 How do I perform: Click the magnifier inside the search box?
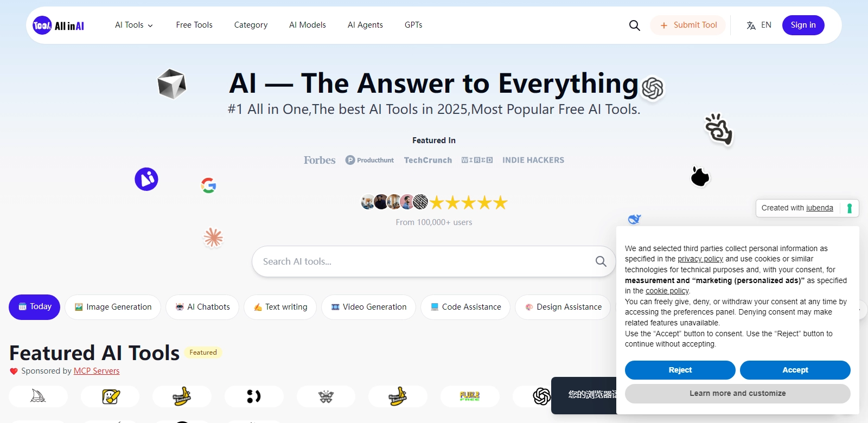coord(601,261)
